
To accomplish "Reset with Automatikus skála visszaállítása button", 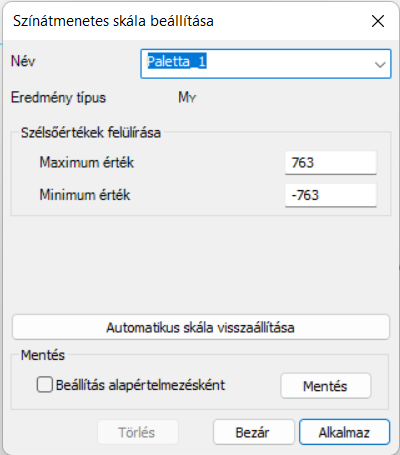I will click(x=201, y=327).
